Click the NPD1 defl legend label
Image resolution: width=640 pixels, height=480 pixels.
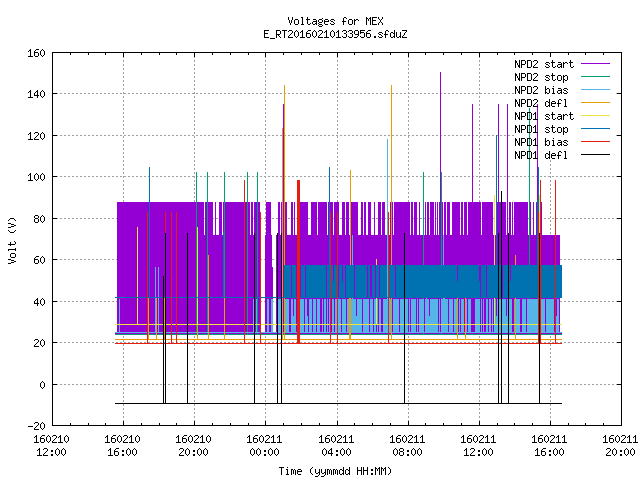coord(541,156)
